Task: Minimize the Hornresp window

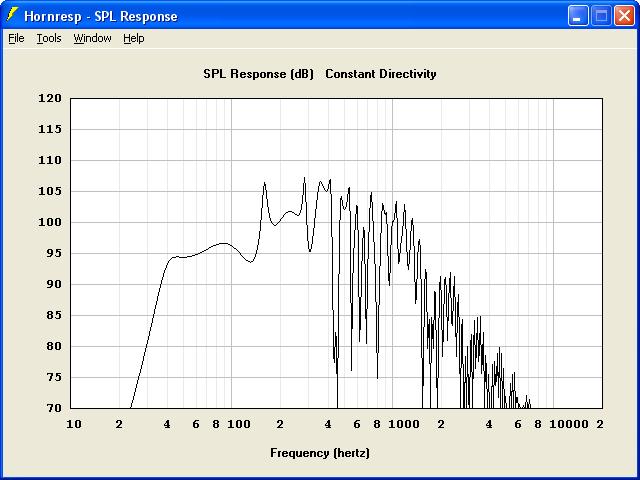Action: tap(578, 16)
